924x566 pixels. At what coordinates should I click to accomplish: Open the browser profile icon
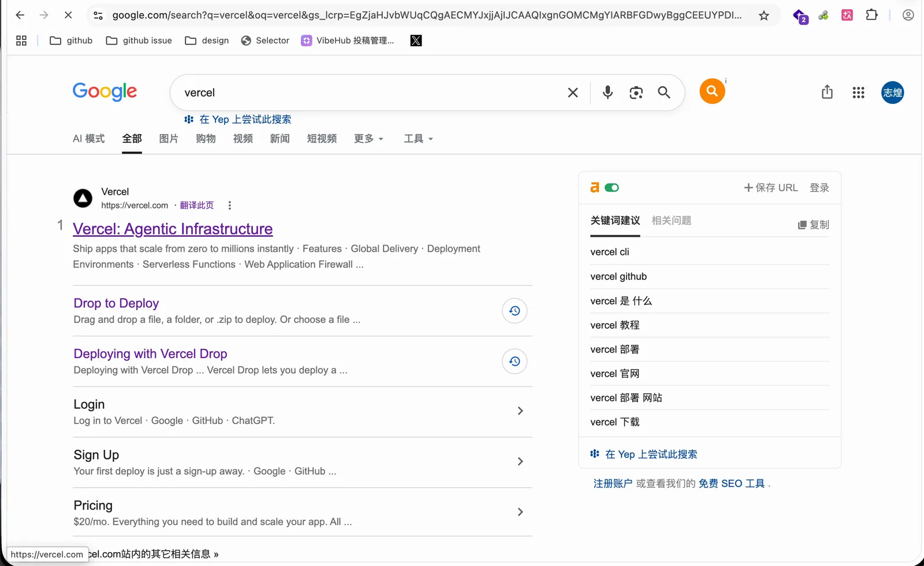pos(908,15)
